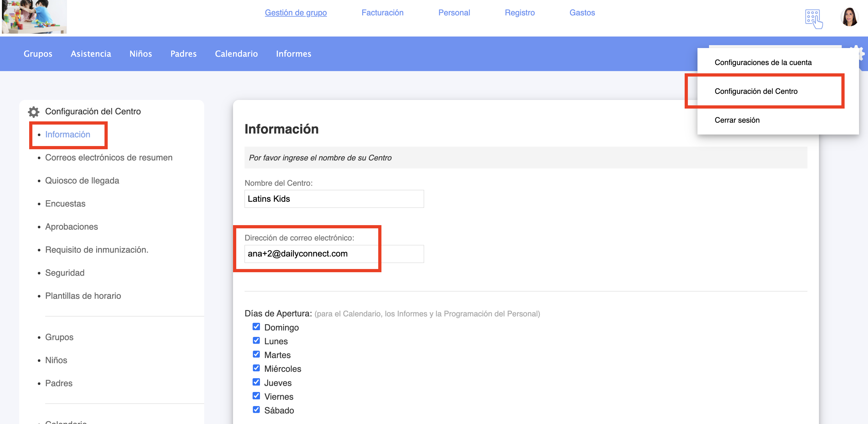Click the center logo photo thumbnail
This screenshot has height=424, width=868.
tap(34, 17)
